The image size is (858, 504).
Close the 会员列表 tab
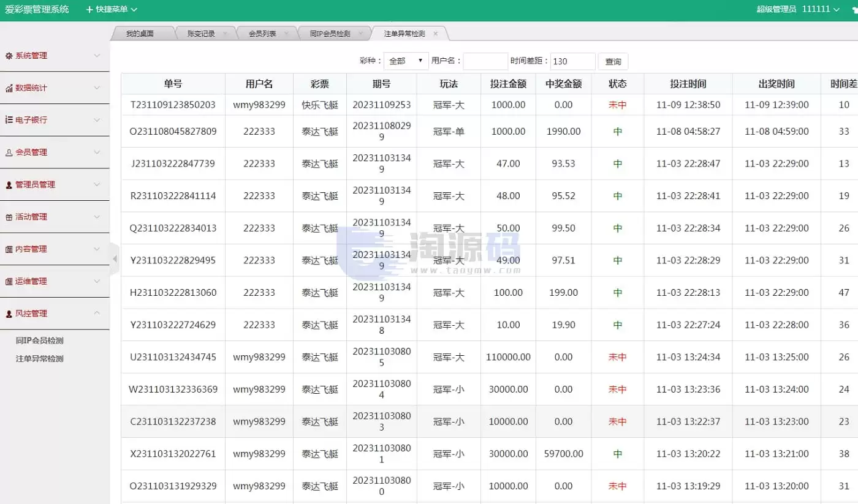(286, 34)
